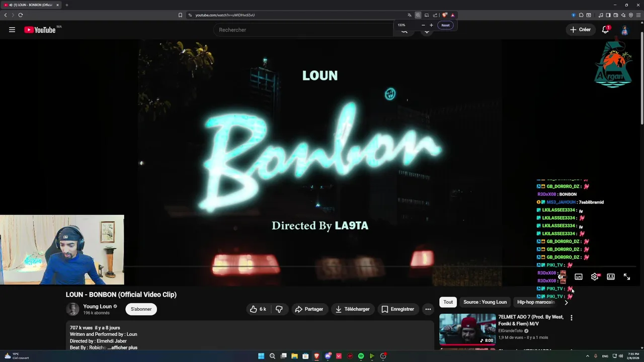Reload the current browser page
The height and width of the screenshot is (362, 644).
tap(21, 15)
